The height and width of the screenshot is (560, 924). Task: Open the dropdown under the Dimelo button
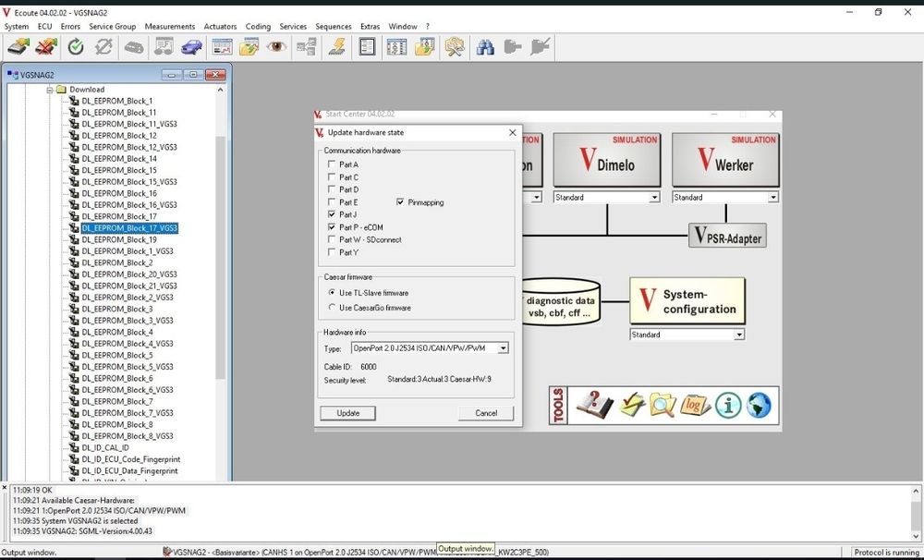[x=654, y=198]
